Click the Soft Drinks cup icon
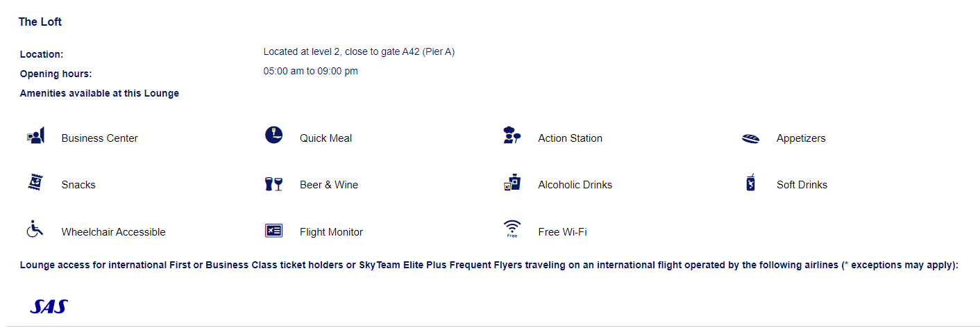This screenshot has width=980, height=328. tap(750, 183)
